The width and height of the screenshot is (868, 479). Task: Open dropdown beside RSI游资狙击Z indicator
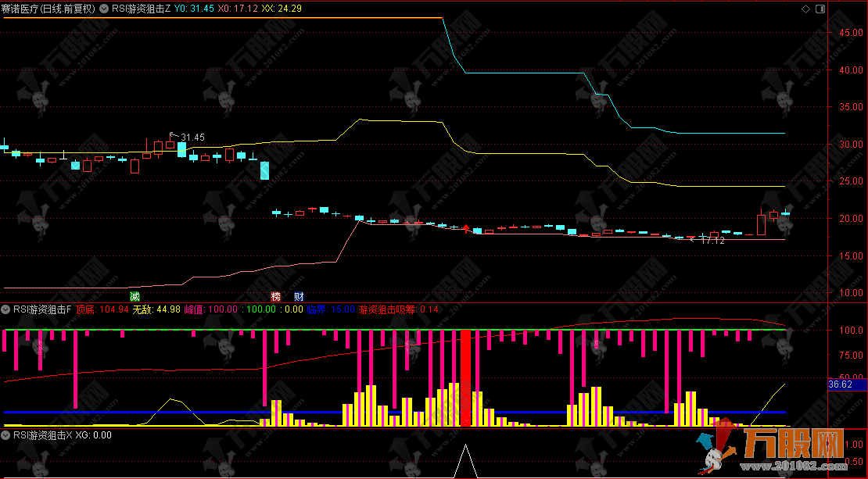pyautogui.click(x=104, y=9)
